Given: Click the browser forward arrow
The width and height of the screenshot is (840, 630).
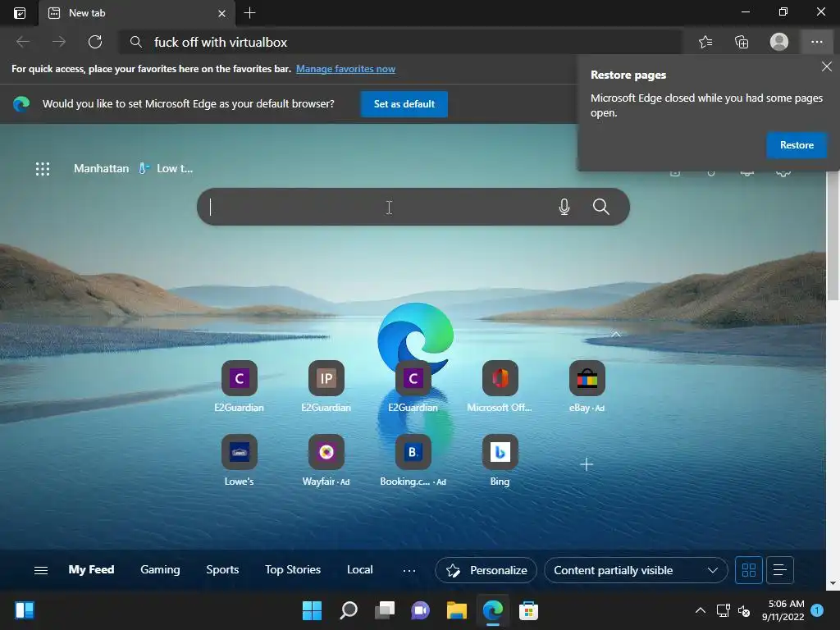Looking at the screenshot, I should click(x=59, y=42).
